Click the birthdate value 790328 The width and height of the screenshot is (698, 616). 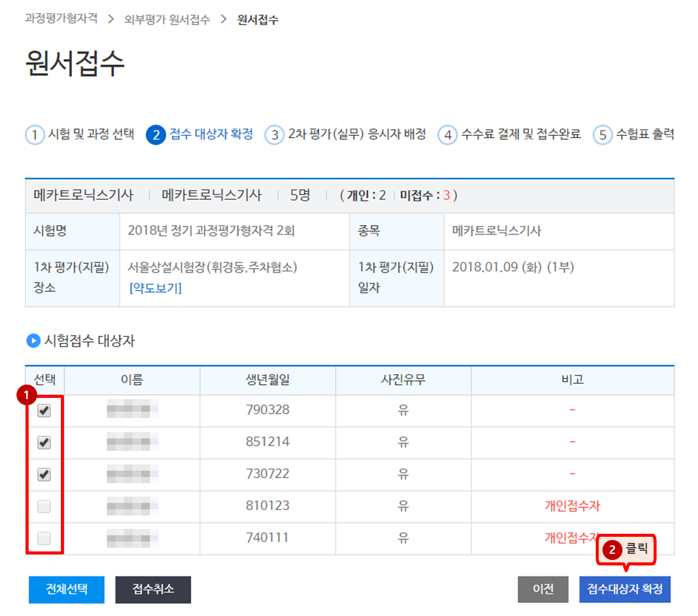[267, 410]
